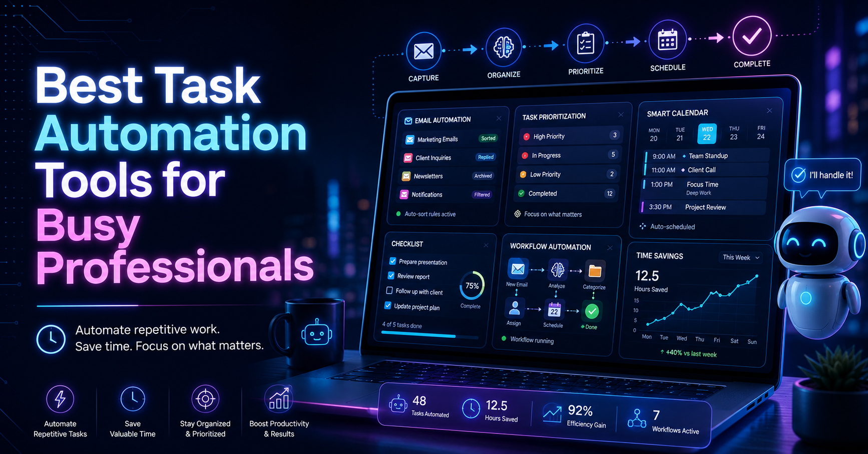The height and width of the screenshot is (454, 868).
Task: Open the 9:00 AM Team Standup event
Action: [x=707, y=156]
